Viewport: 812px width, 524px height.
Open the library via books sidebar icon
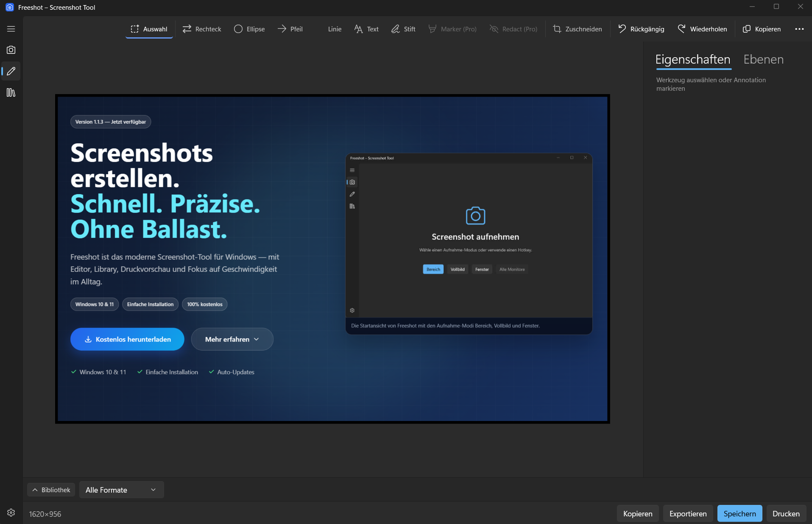click(11, 92)
